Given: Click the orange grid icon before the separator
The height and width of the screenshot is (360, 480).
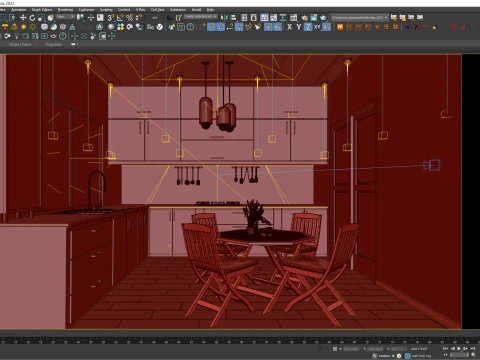Looking at the screenshot, I should 395,27.
